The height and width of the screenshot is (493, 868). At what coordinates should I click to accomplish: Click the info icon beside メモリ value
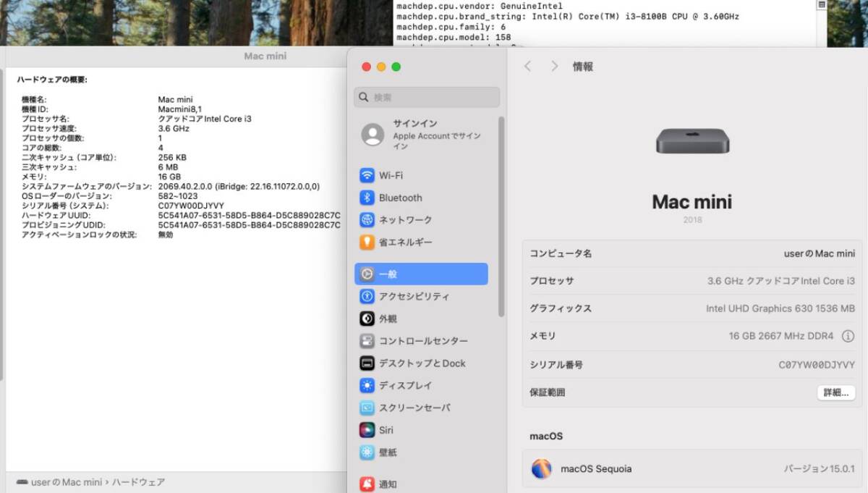tap(848, 337)
